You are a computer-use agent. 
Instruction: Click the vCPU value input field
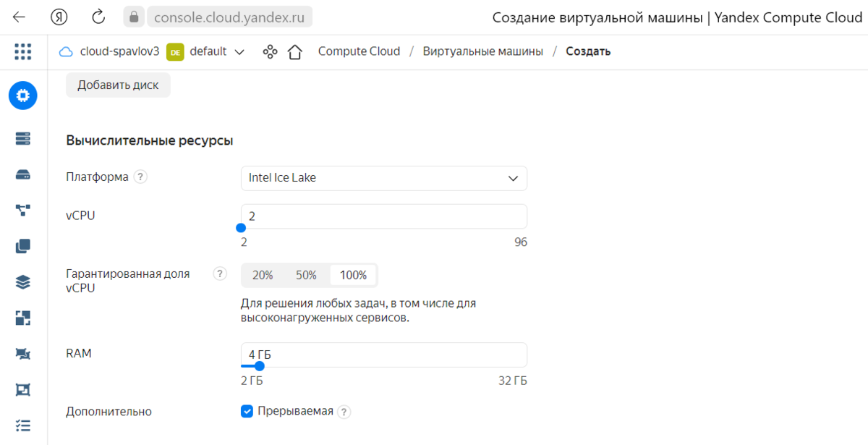click(383, 216)
